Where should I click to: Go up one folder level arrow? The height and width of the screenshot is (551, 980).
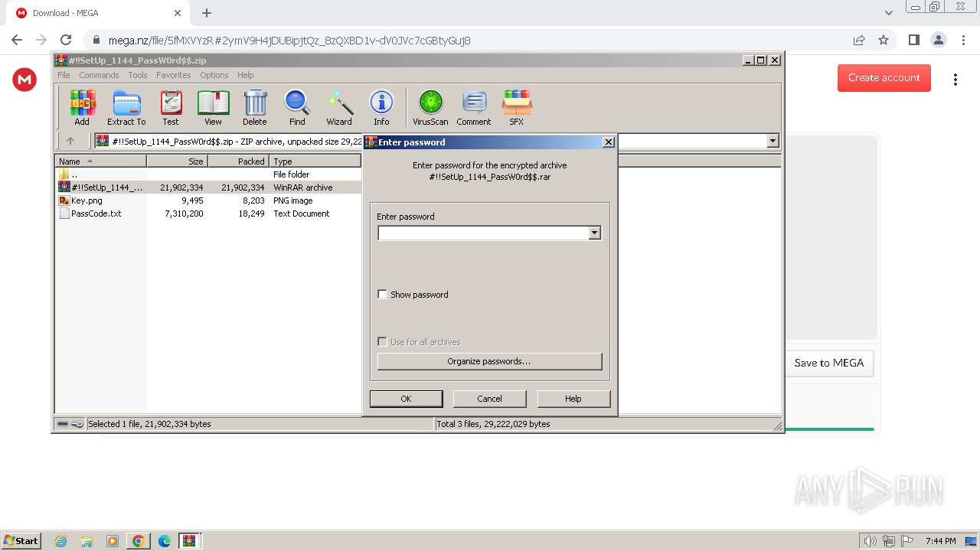70,141
